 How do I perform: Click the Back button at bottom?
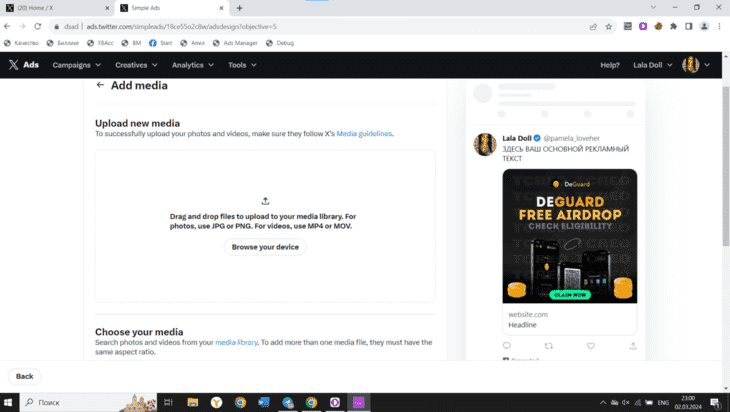(25, 376)
